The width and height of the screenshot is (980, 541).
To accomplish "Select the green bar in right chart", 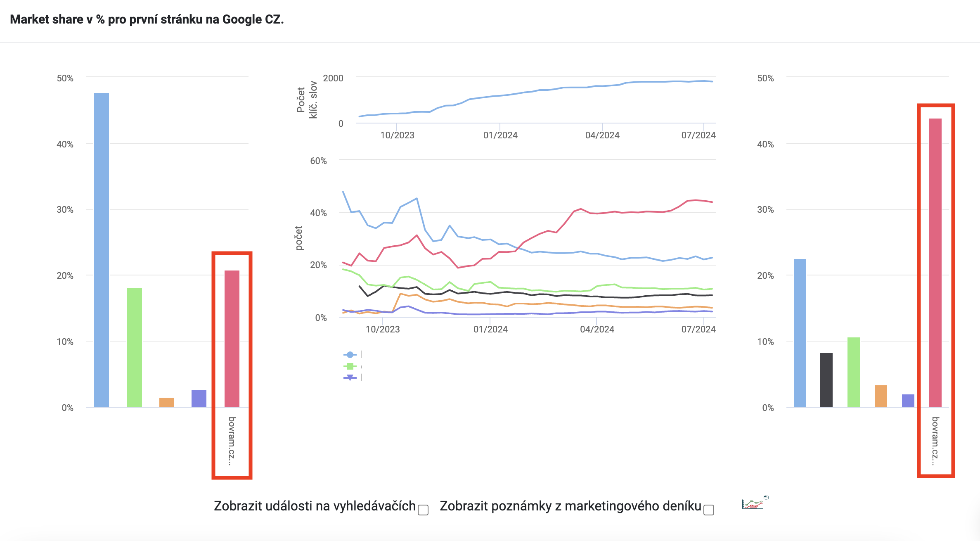I will [854, 372].
